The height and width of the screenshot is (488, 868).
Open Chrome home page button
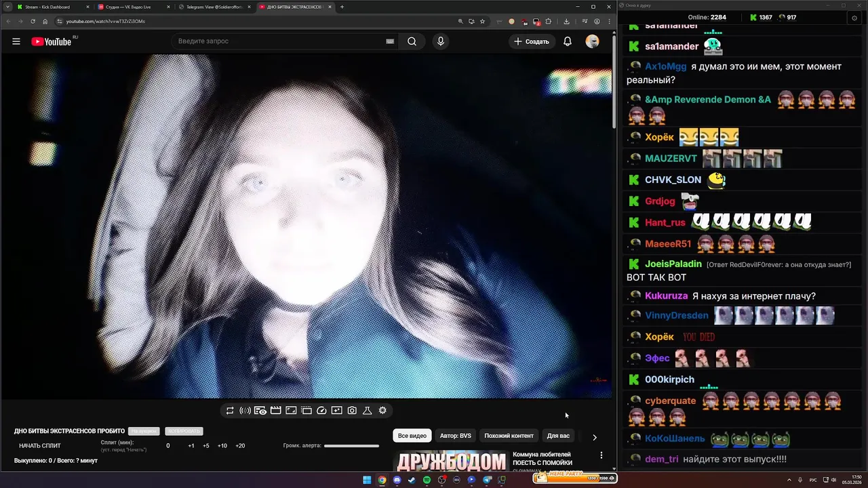coord(45,21)
